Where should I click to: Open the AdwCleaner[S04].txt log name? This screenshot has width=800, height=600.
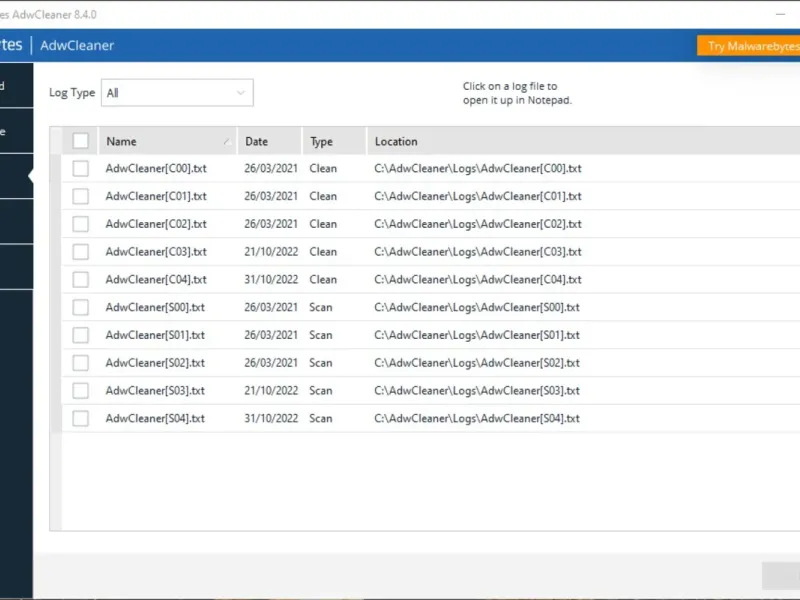click(155, 418)
